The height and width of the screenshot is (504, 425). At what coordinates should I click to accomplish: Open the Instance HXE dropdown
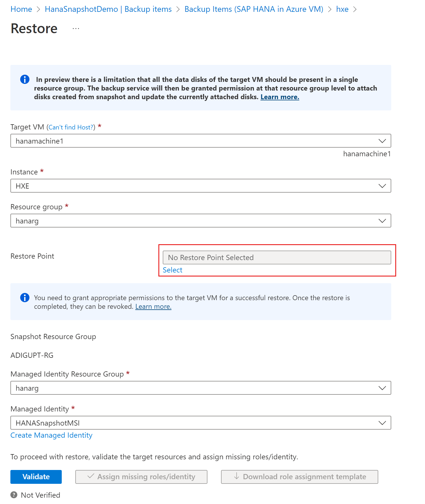click(x=382, y=186)
